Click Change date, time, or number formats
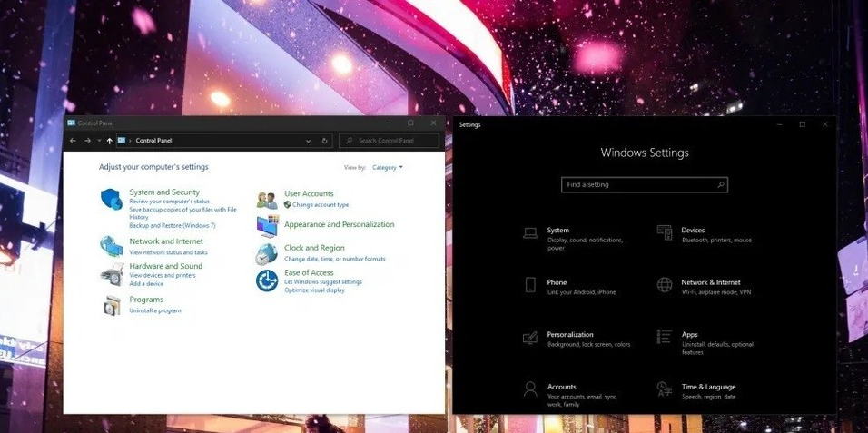 pos(335,259)
